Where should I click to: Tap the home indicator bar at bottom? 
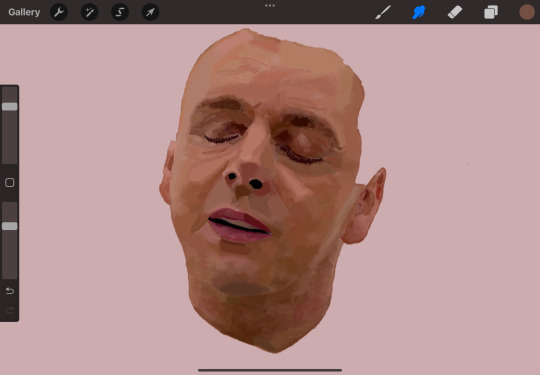click(270, 370)
